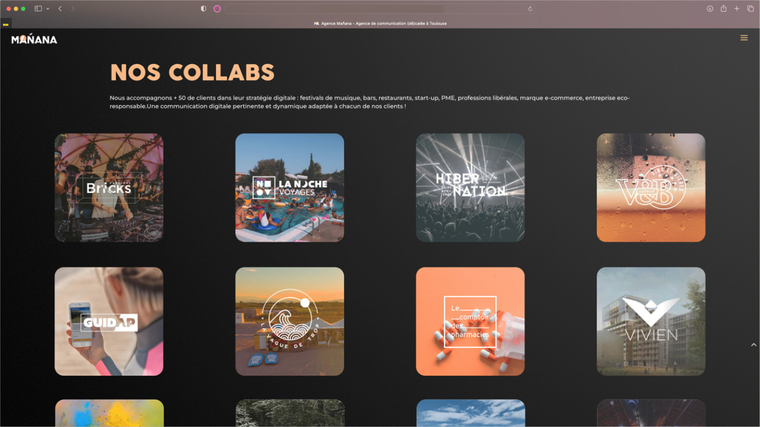
Task: Go back with the browser arrow
Action: (60, 9)
